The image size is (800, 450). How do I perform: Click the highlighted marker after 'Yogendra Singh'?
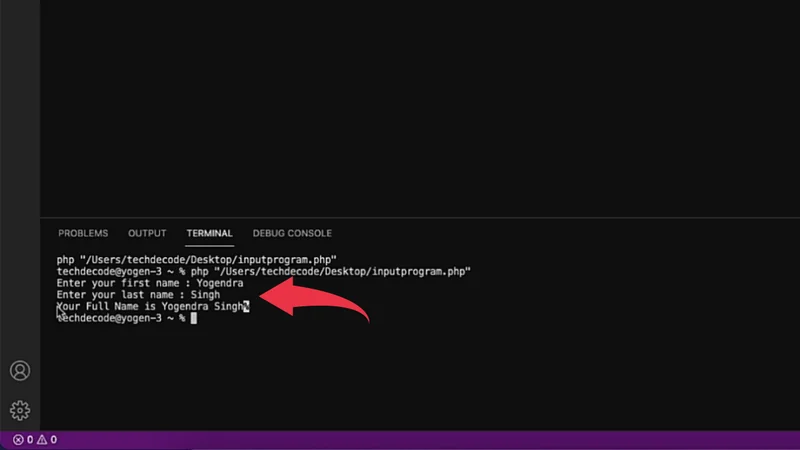click(x=245, y=306)
